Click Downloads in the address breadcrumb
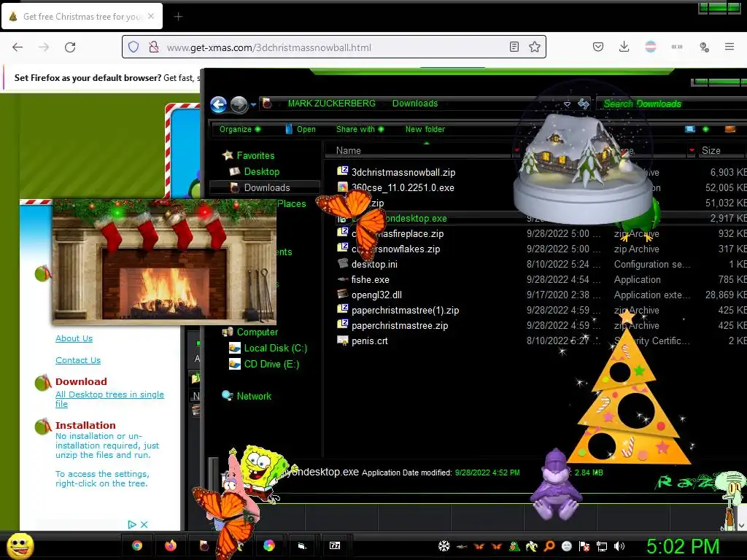This screenshot has width=747, height=560. click(415, 104)
